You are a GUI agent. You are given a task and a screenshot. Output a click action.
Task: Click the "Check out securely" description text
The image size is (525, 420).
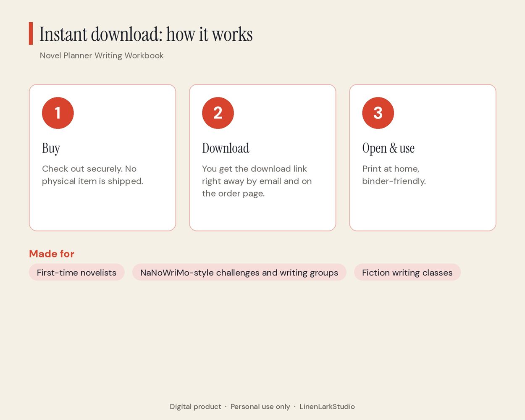click(x=92, y=175)
